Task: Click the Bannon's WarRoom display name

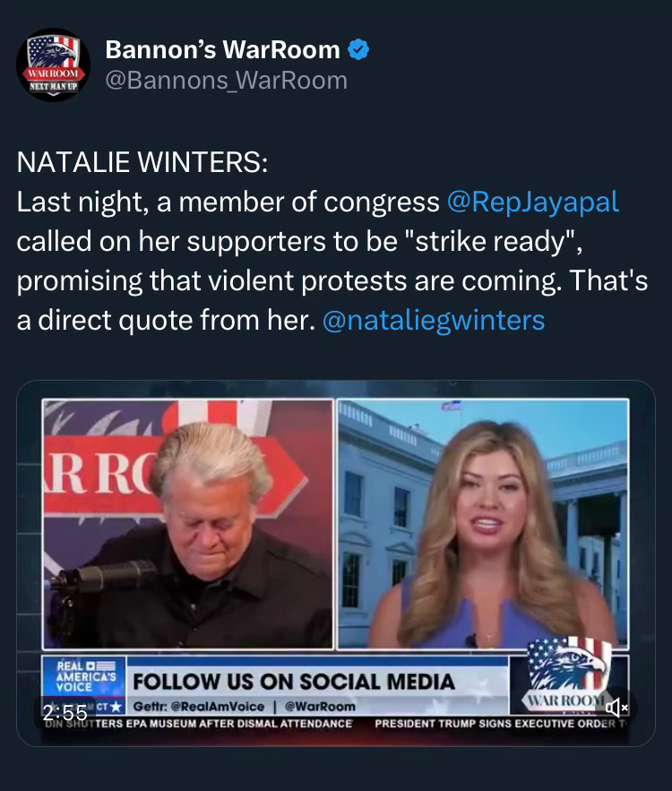Action: [x=222, y=49]
